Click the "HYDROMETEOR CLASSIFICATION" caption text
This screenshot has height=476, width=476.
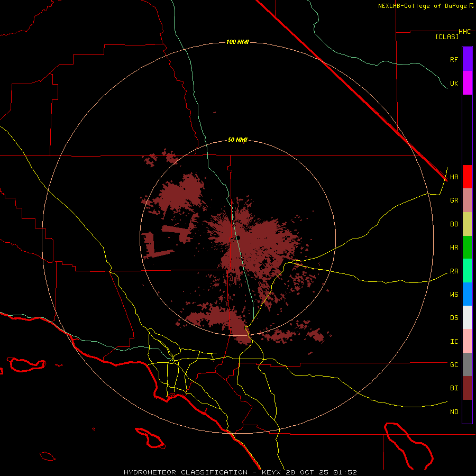186,472
